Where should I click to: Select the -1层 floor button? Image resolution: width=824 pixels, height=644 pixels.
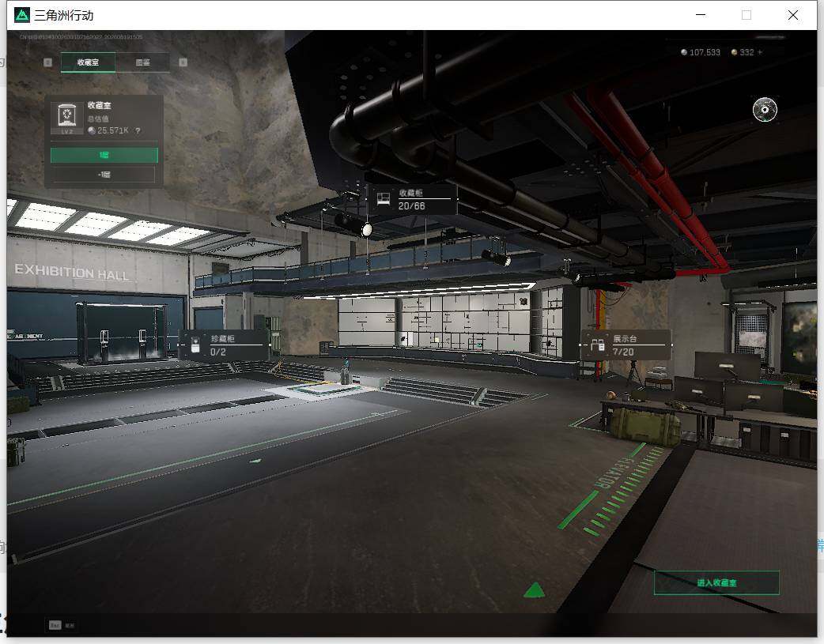pos(104,175)
